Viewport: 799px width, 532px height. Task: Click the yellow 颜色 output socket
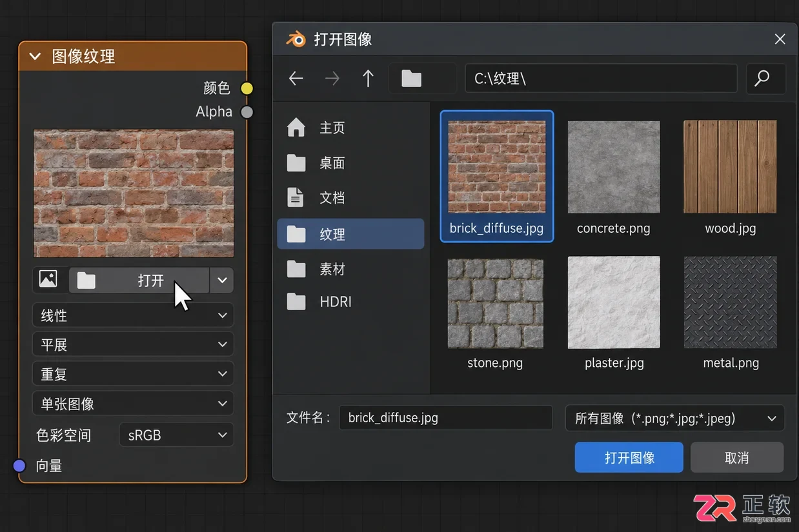247,88
